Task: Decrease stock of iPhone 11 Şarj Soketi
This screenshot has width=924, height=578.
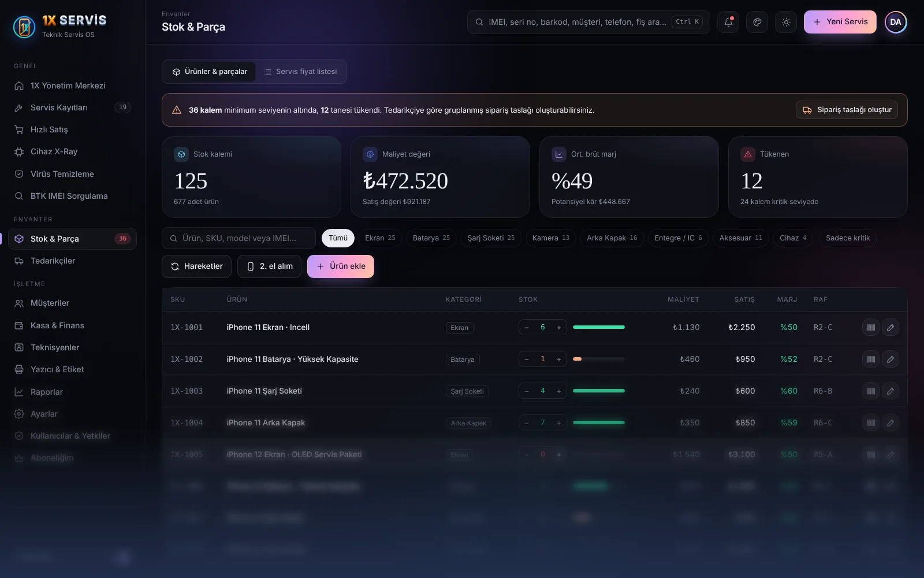Action: point(527,391)
